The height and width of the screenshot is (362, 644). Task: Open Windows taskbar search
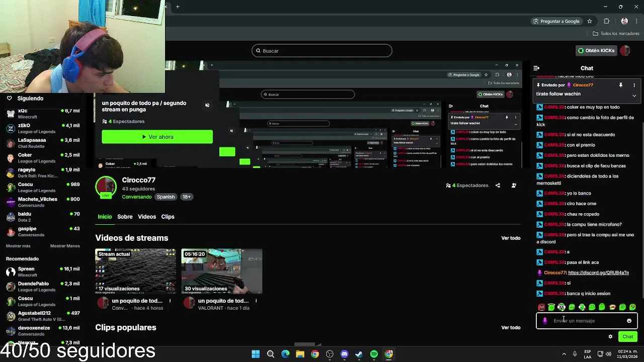pos(270,354)
